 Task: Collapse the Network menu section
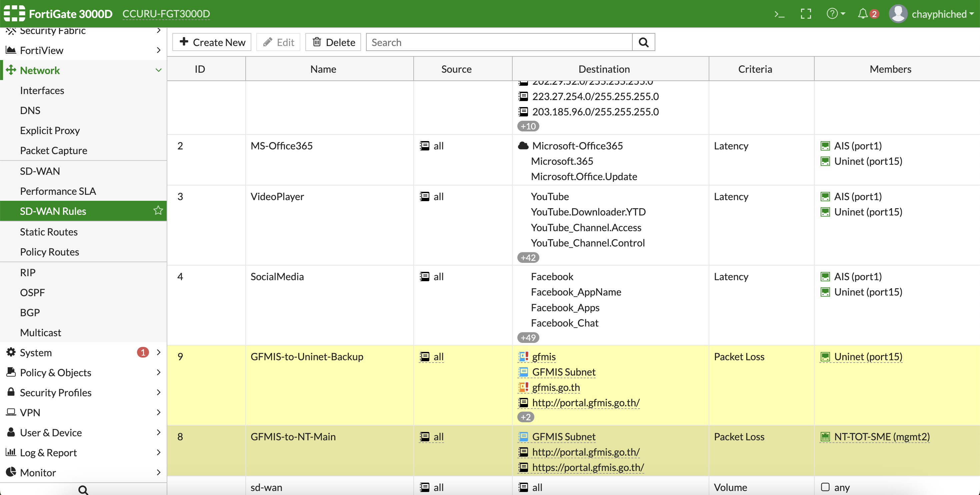(158, 70)
